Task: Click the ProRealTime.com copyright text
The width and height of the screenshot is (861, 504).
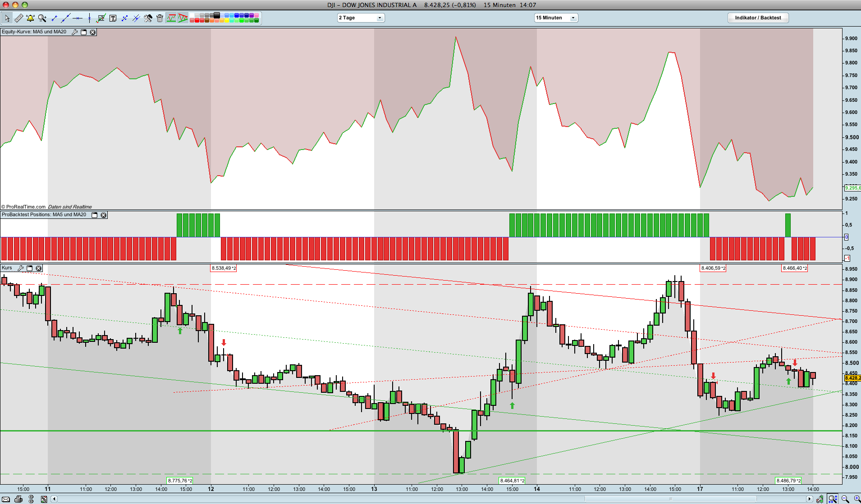Action: pos(23,207)
